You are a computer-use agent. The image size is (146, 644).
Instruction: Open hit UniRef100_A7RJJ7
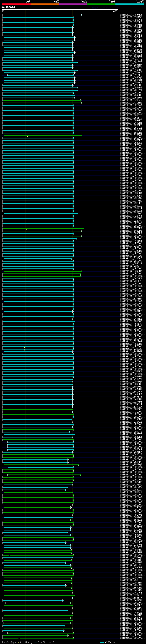click(x=131, y=100)
